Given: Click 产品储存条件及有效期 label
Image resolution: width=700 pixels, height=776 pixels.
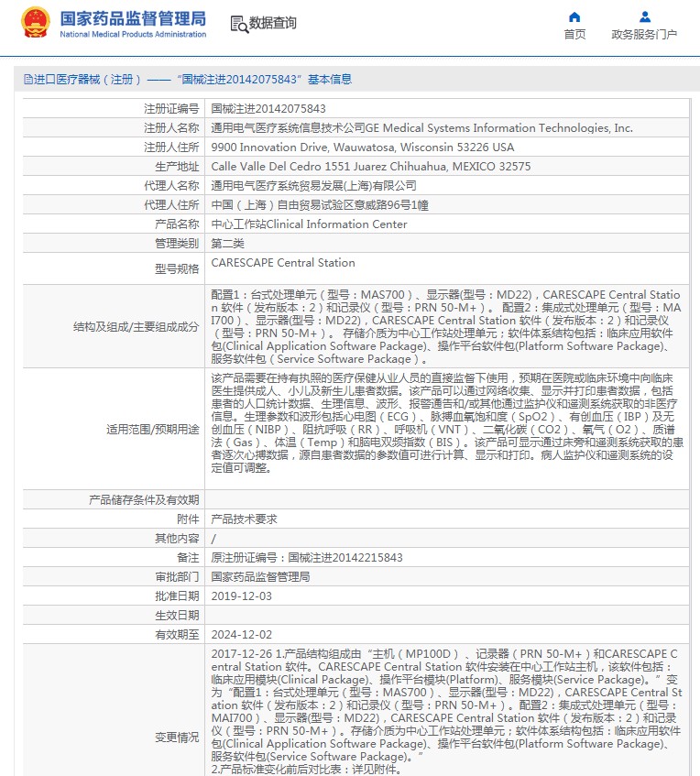Looking at the screenshot, I should [x=144, y=500].
